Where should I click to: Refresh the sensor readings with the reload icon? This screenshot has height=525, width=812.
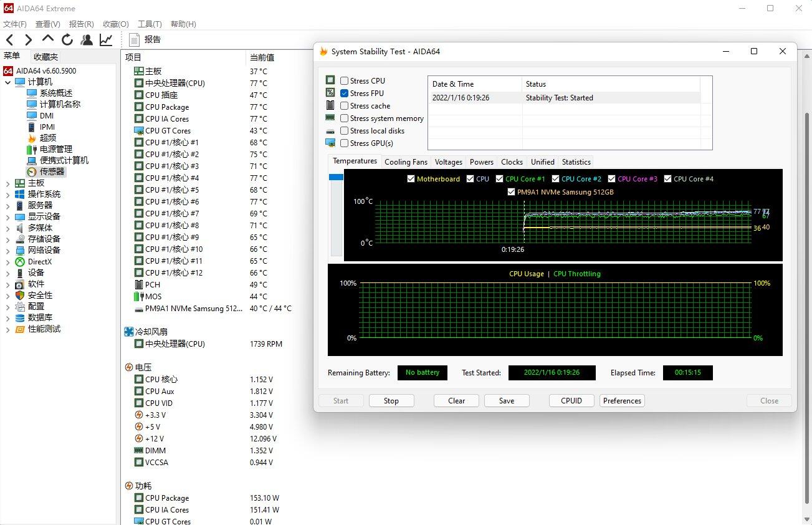point(67,40)
